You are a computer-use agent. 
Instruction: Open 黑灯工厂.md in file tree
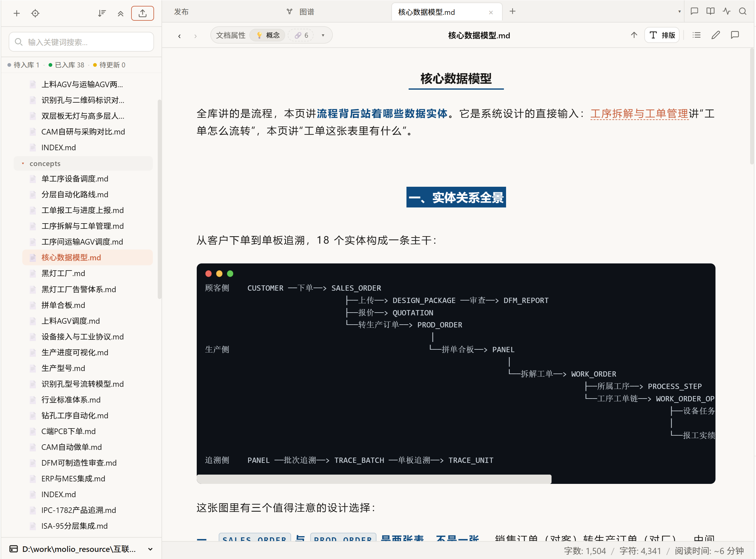tap(88, 273)
